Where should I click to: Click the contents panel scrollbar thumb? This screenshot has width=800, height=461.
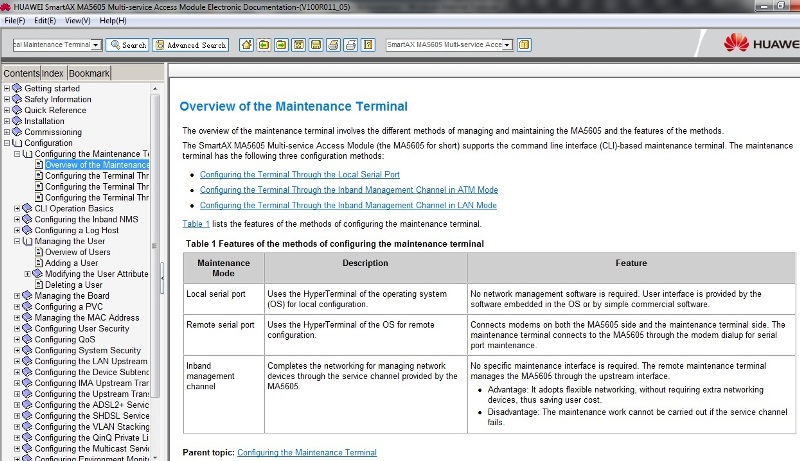[155, 246]
